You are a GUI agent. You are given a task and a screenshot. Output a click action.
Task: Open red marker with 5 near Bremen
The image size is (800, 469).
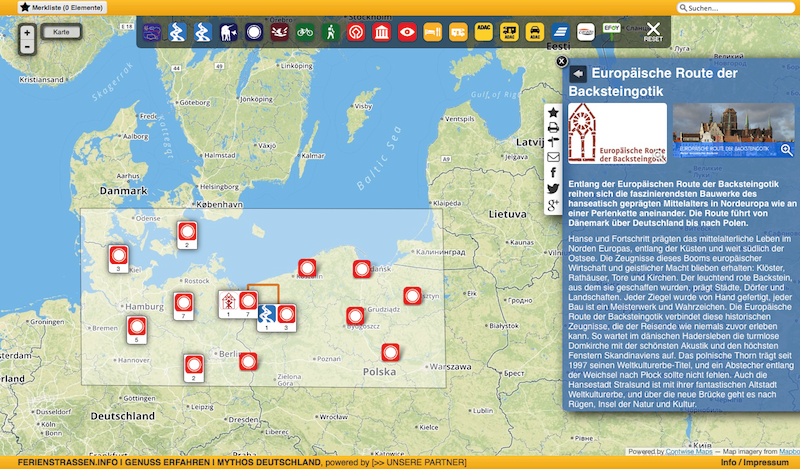point(137,330)
